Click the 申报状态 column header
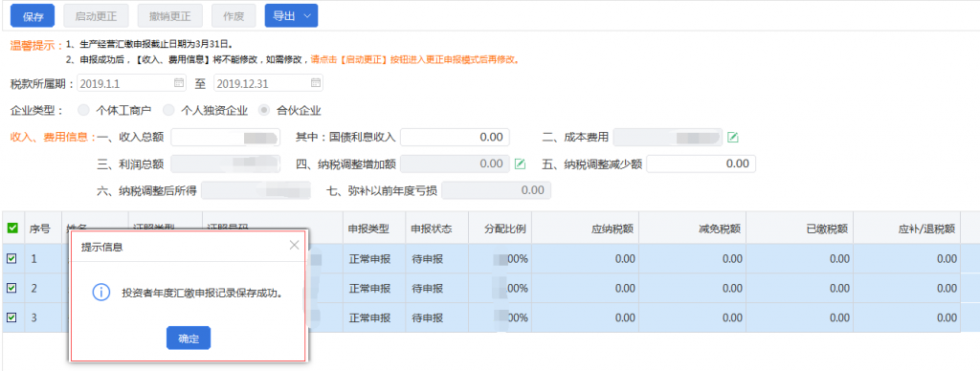The height and width of the screenshot is (371, 980). tap(432, 229)
